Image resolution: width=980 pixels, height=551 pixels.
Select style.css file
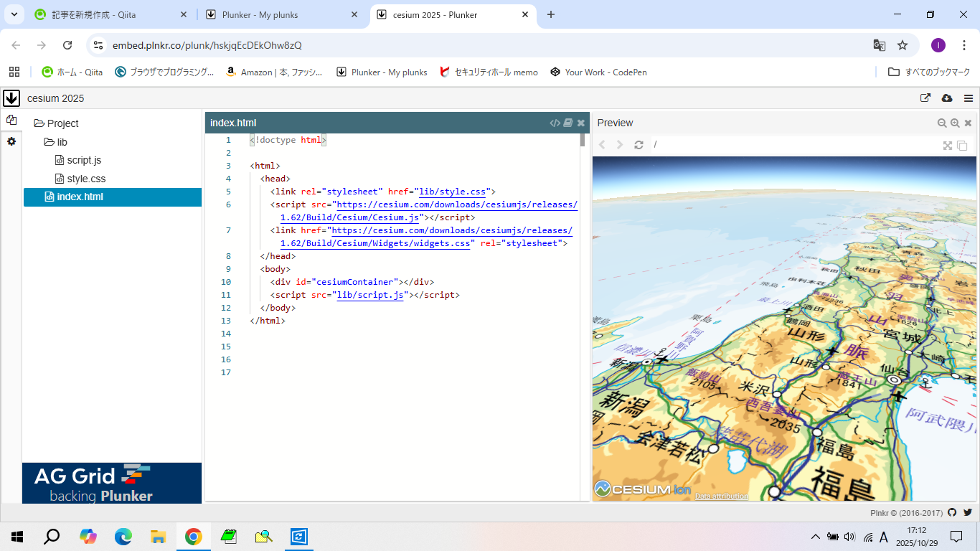[85, 179]
